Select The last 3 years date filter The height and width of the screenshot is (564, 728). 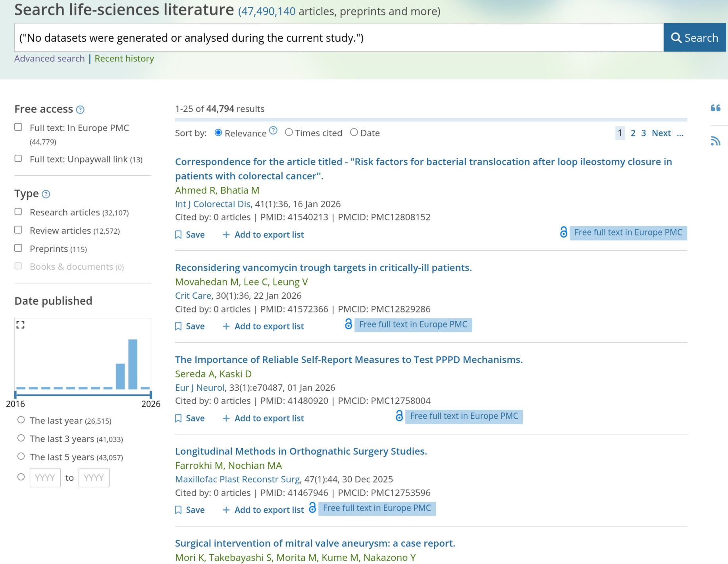[21, 438]
